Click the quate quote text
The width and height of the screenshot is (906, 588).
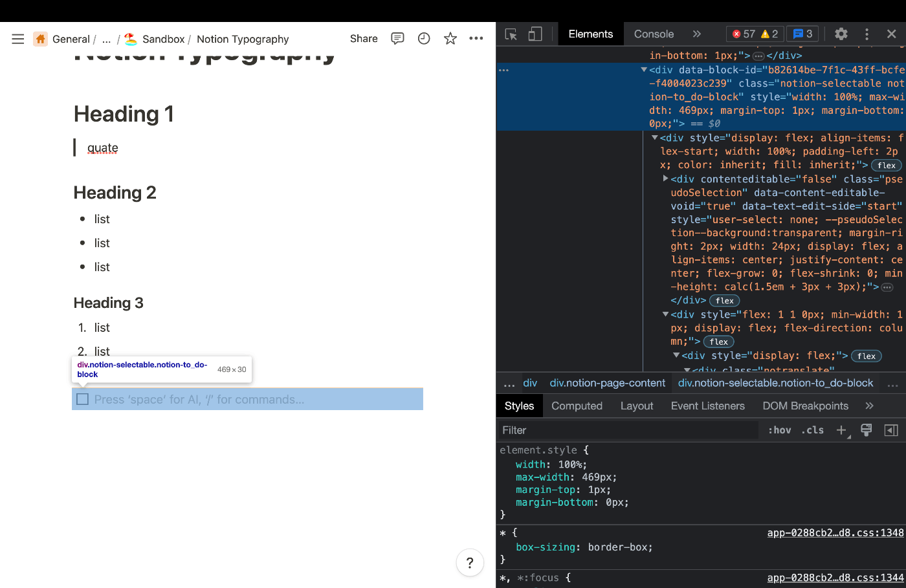103,148
